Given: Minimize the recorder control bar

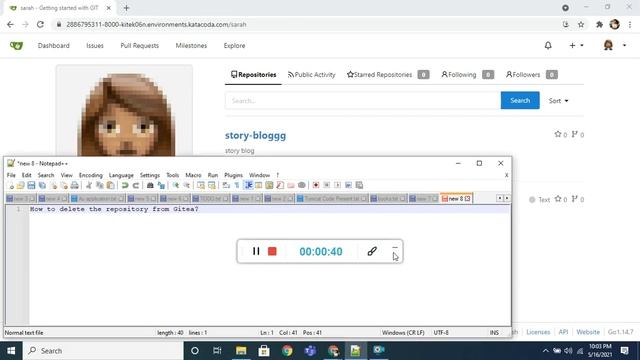Looking at the screenshot, I should pos(395,247).
